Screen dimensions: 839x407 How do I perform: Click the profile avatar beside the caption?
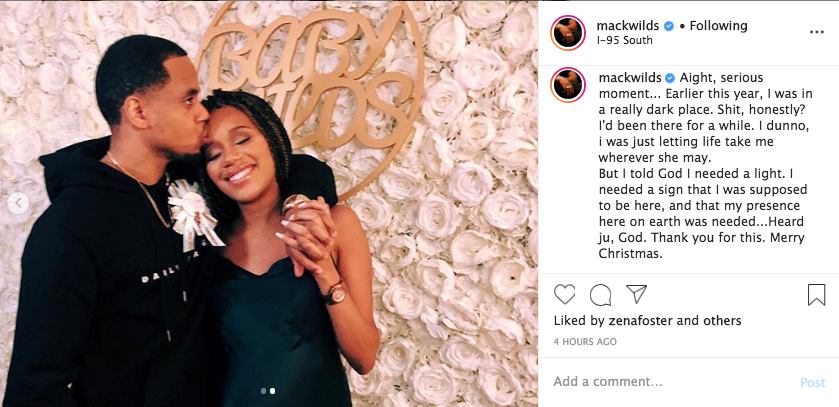pyautogui.click(x=568, y=85)
